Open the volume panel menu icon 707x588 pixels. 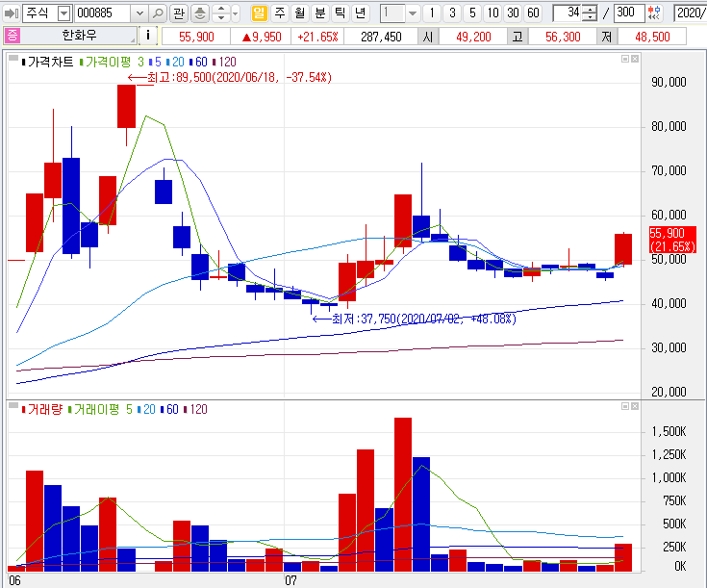tap(13, 405)
